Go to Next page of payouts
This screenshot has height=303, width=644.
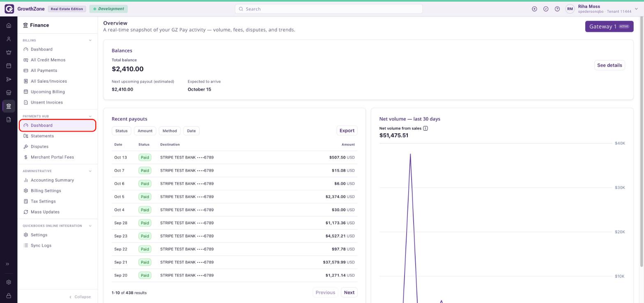[x=349, y=293]
